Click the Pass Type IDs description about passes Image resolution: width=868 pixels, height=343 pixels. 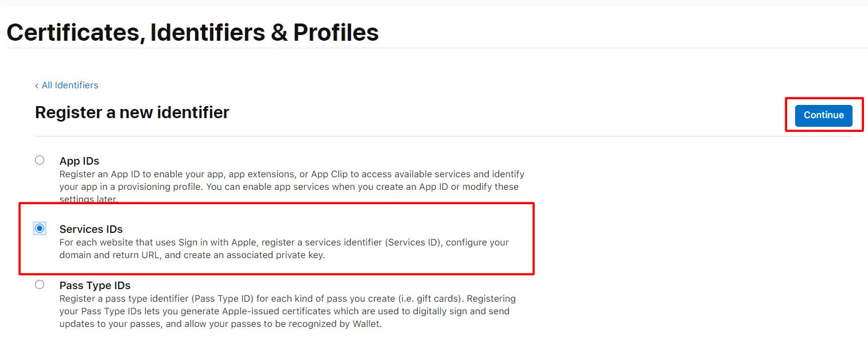click(287, 311)
